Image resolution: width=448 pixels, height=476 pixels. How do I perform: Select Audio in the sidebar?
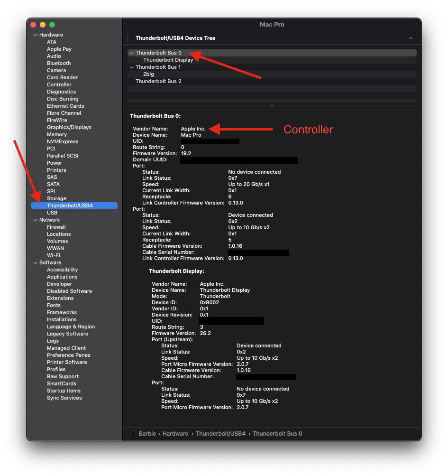54,56
